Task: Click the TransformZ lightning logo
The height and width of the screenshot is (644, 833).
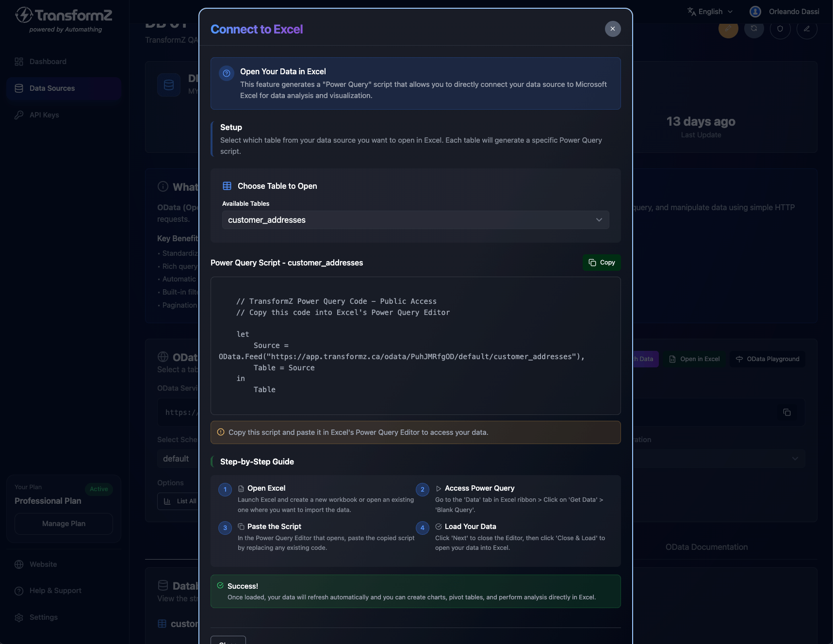Action: pos(24,15)
